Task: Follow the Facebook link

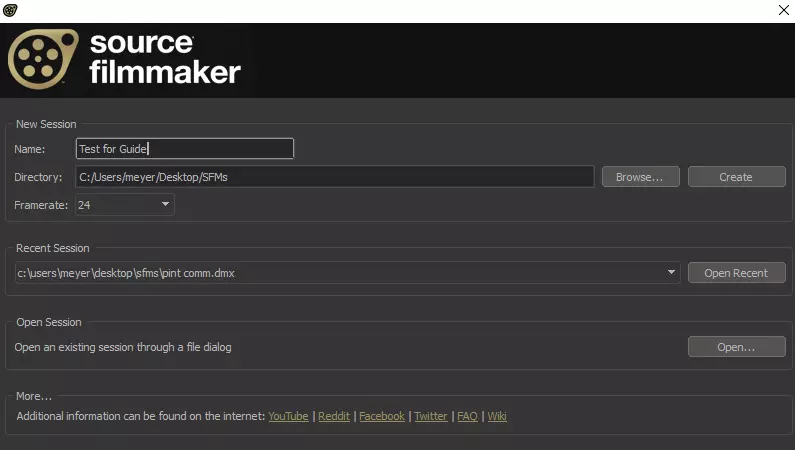Action: 382,416
